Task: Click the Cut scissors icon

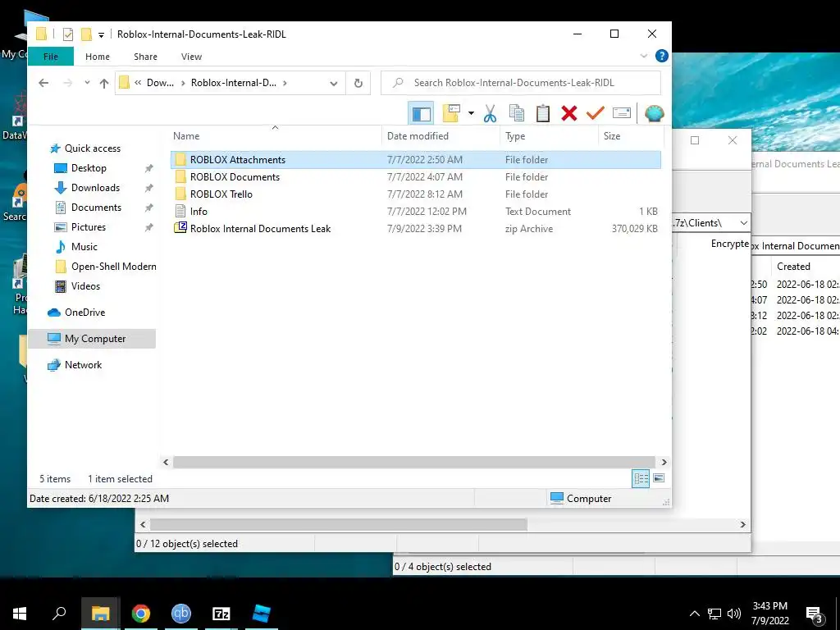Action: pos(490,113)
